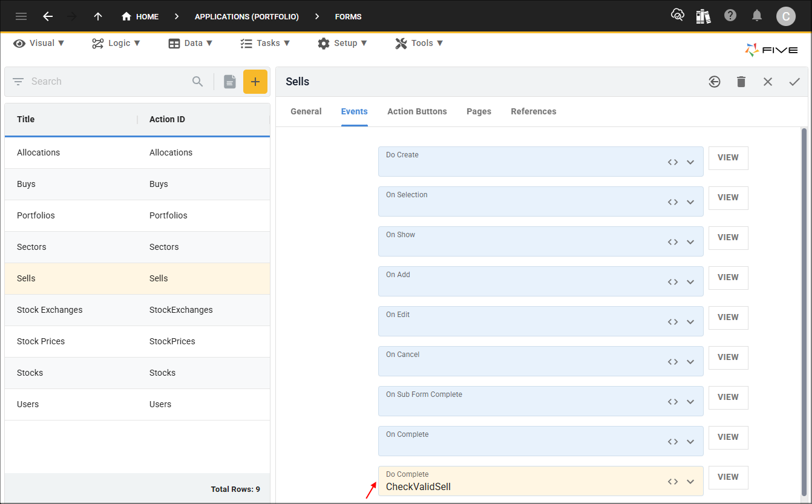Open the help question mark icon

[x=730, y=16]
